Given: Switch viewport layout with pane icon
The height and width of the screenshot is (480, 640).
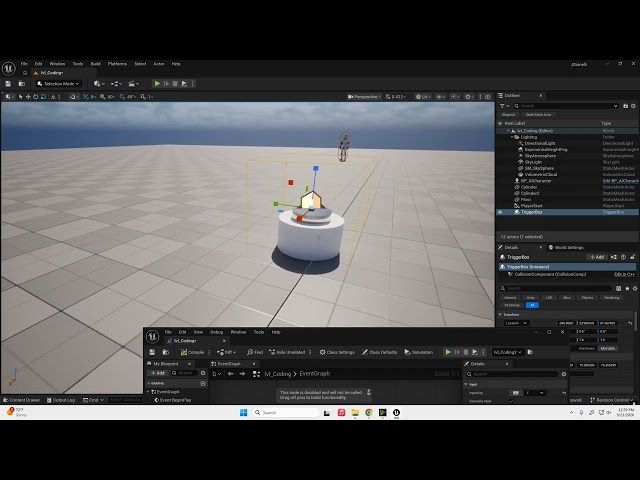Looking at the screenshot, I should (488, 97).
